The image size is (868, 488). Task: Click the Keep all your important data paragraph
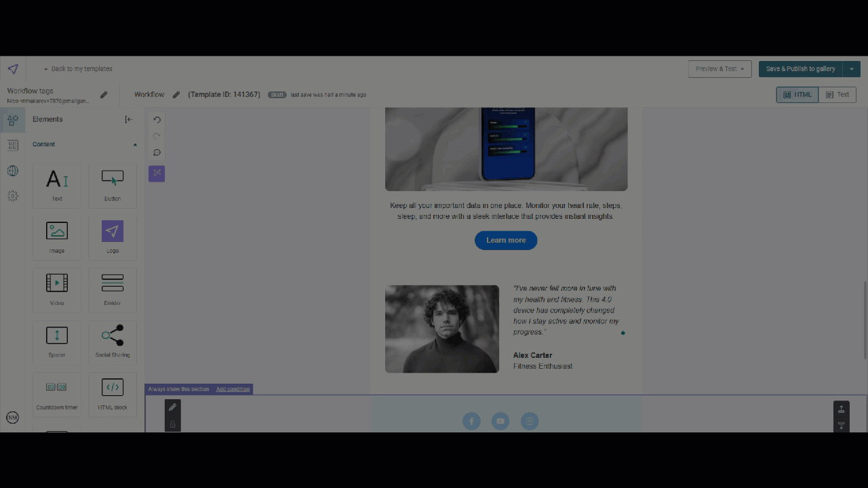[506, 211]
